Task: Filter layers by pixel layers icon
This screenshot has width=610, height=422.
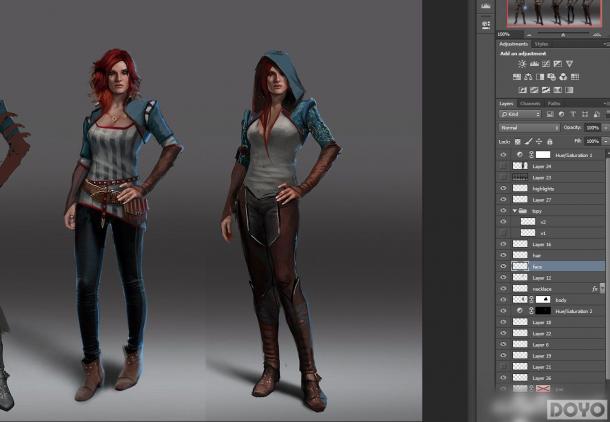Action: pyautogui.click(x=550, y=114)
